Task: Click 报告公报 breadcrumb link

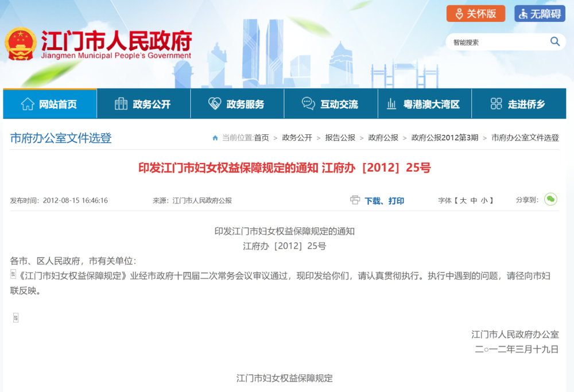Action: [340, 138]
